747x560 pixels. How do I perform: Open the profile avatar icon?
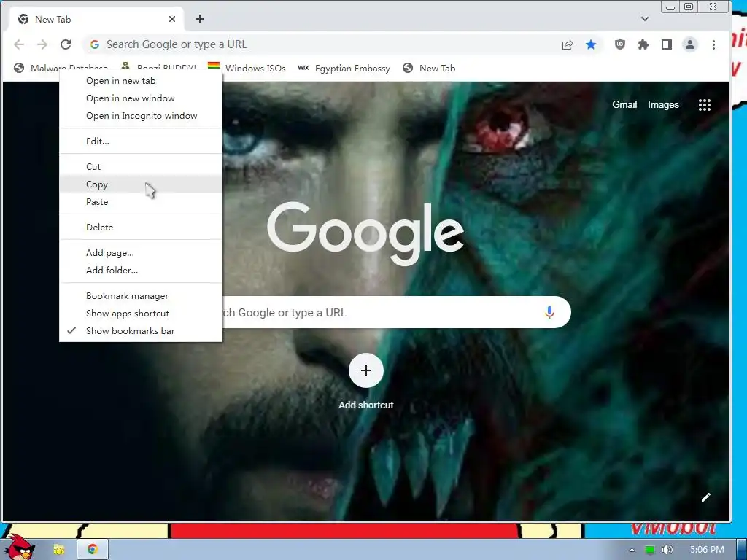pos(690,44)
